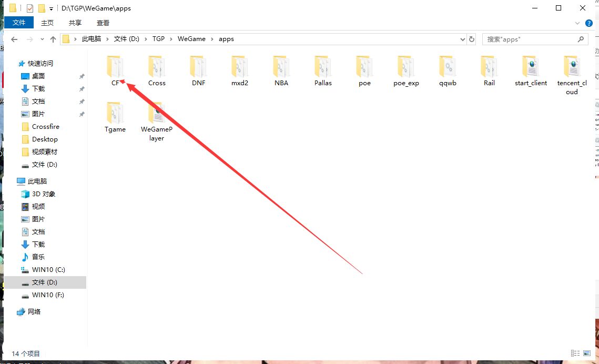Select Crossfire folder in sidebar
Screen dimensions: 599x364
(45, 126)
